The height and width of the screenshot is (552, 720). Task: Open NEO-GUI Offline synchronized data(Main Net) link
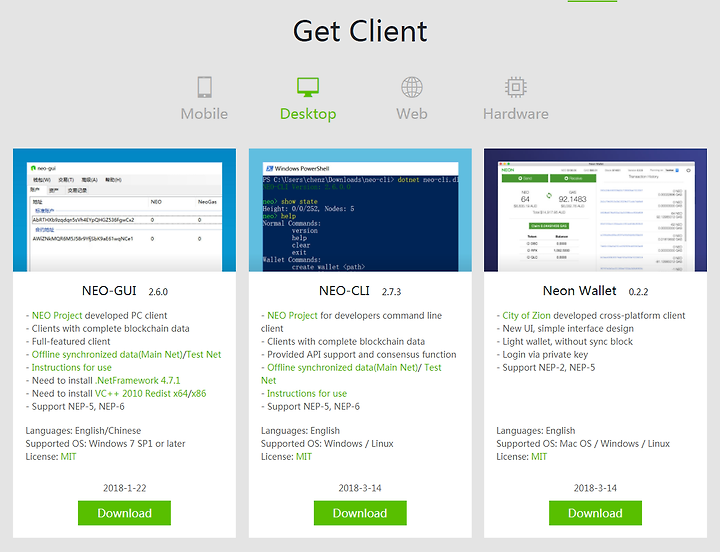click(x=107, y=355)
